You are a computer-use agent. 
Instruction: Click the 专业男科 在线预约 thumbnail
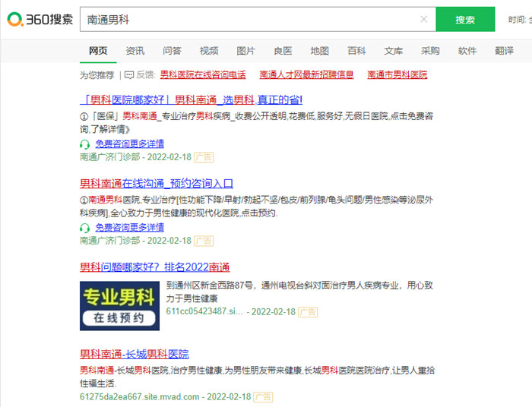(120, 306)
